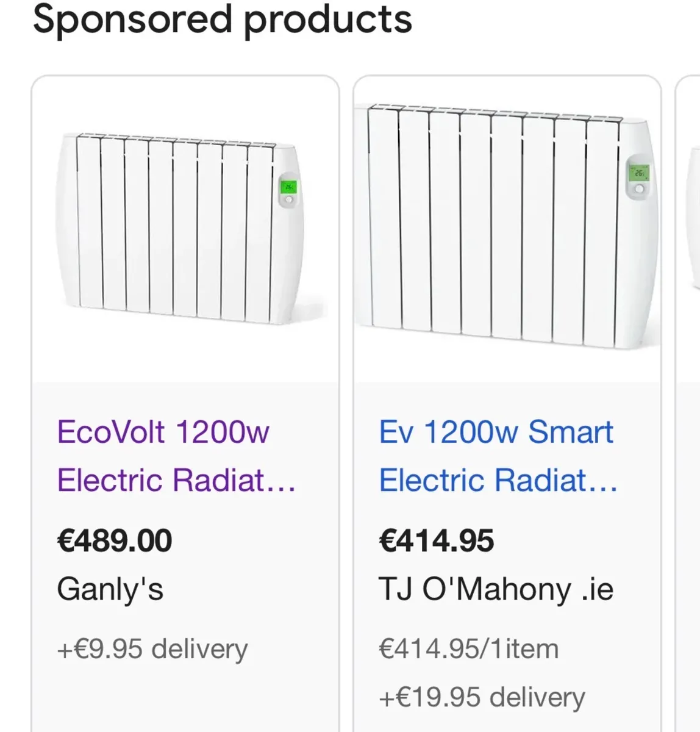Click the thermostat display on the Ev radiator image
The height and width of the screenshot is (732, 700).
pyautogui.click(x=638, y=173)
